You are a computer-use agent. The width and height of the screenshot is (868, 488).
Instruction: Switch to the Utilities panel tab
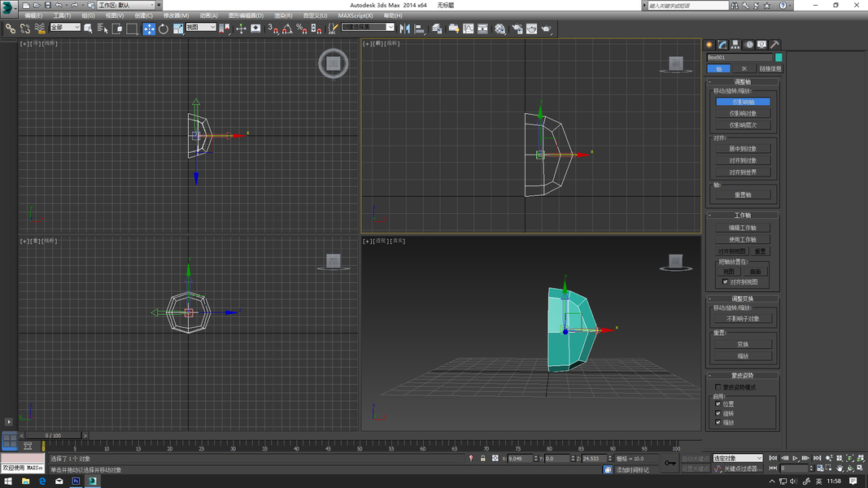click(x=775, y=45)
